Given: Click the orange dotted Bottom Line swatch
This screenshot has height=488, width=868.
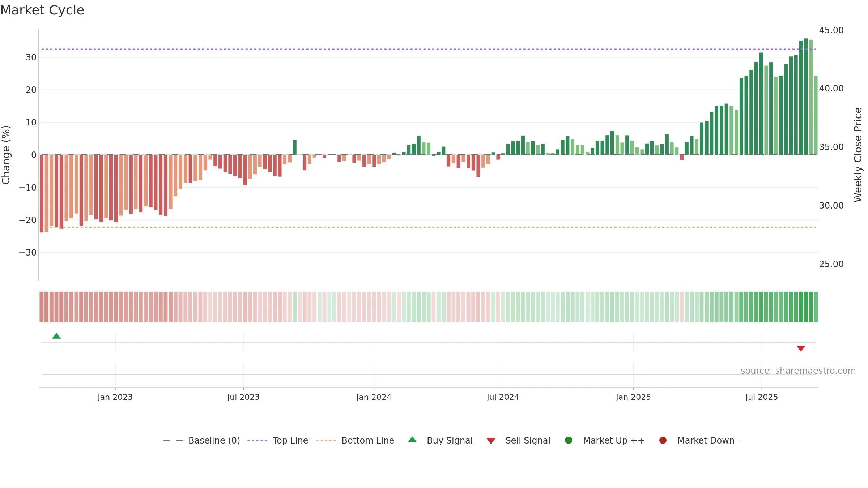Looking at the screenshot, I should [326, 440].
